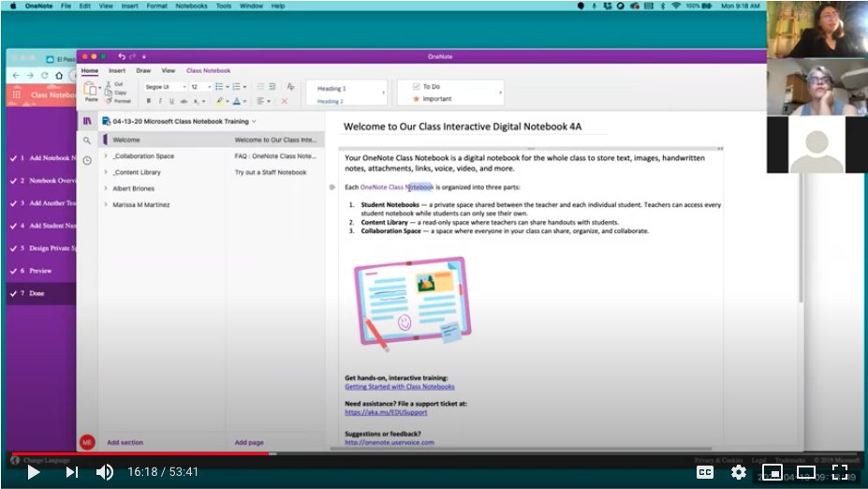Open the onenote.uservoice.com link

(390, 442)
